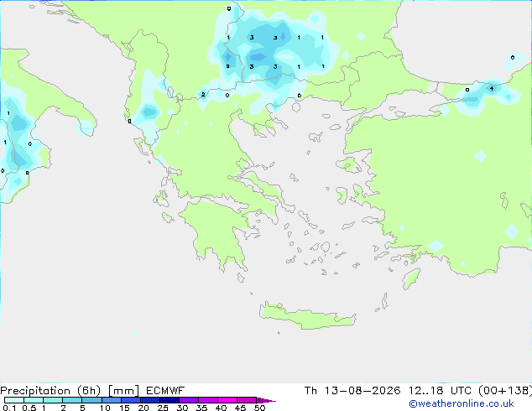532x411 pixels.
Task: Click the '4' rainfall value near the Black Sea coast
Action: click(492, 89)
